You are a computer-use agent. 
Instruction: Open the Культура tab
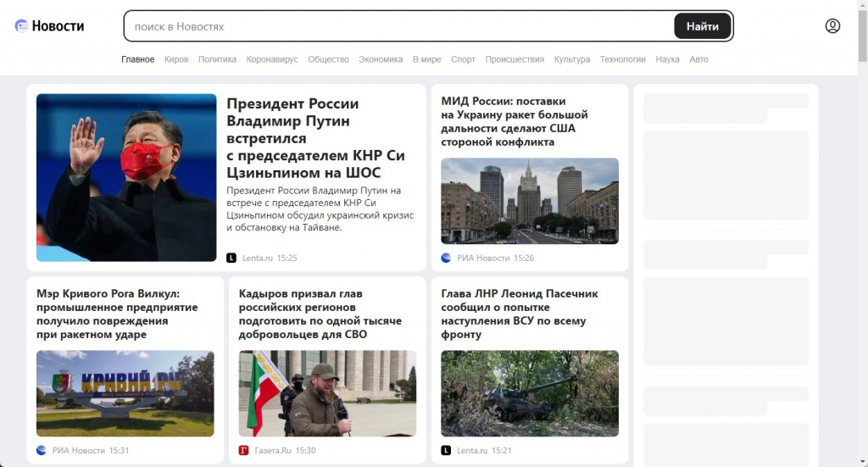point(572,59)
